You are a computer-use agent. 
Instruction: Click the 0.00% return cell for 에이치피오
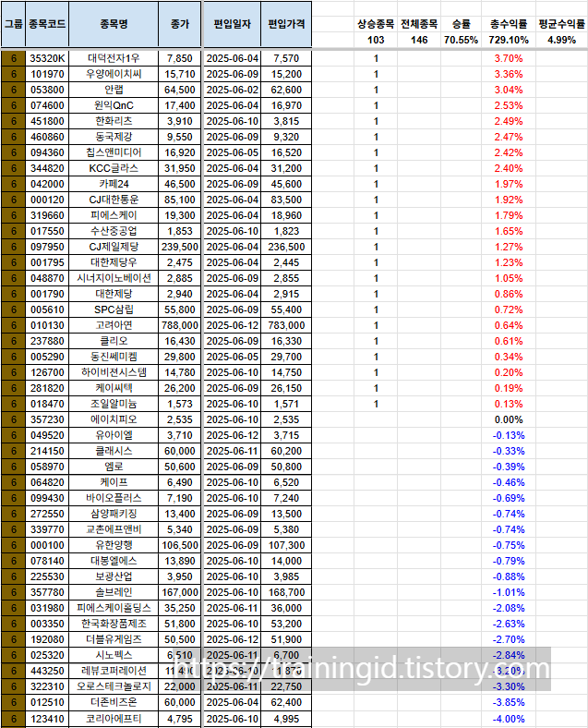click(509, 419)
